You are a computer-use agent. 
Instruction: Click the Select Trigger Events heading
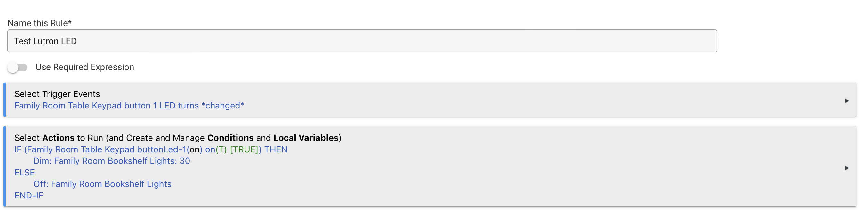[x=57, y=94]
